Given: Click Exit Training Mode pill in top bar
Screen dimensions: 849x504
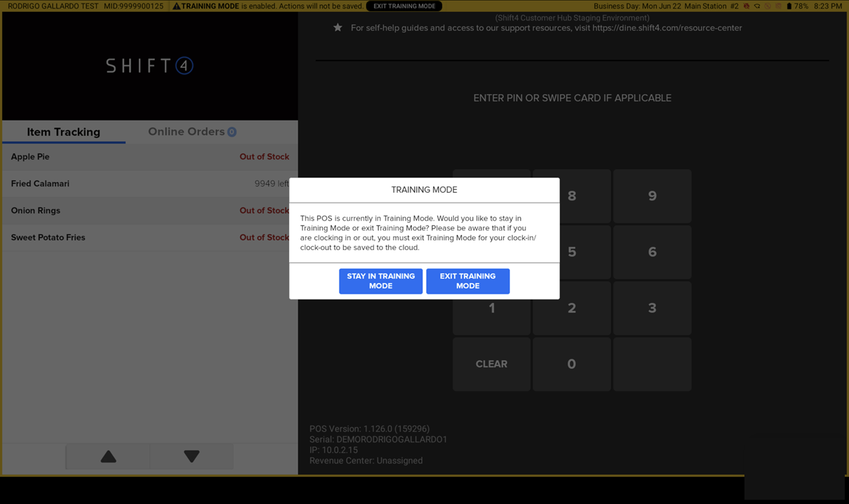Looking at the screenshot, I should (404, 6).
